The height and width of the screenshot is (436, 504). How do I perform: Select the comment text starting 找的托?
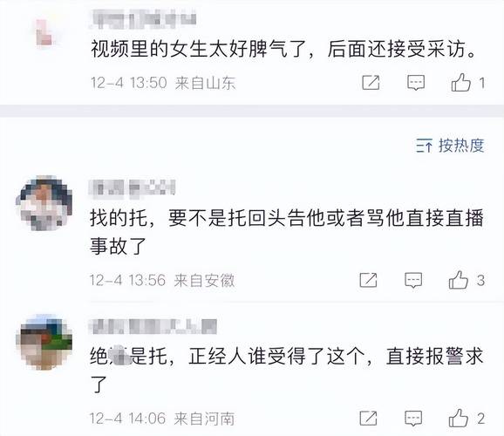(287, 232)
